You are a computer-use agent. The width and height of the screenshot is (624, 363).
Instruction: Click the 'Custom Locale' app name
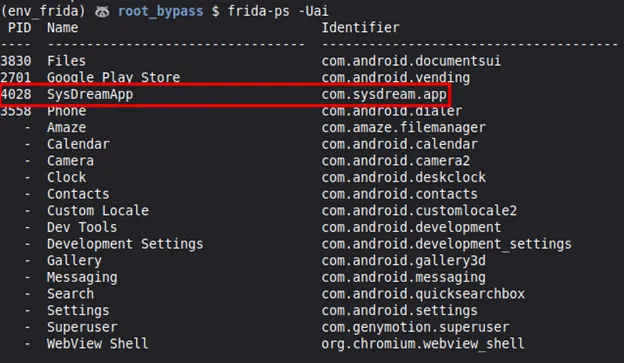point(98,211)
